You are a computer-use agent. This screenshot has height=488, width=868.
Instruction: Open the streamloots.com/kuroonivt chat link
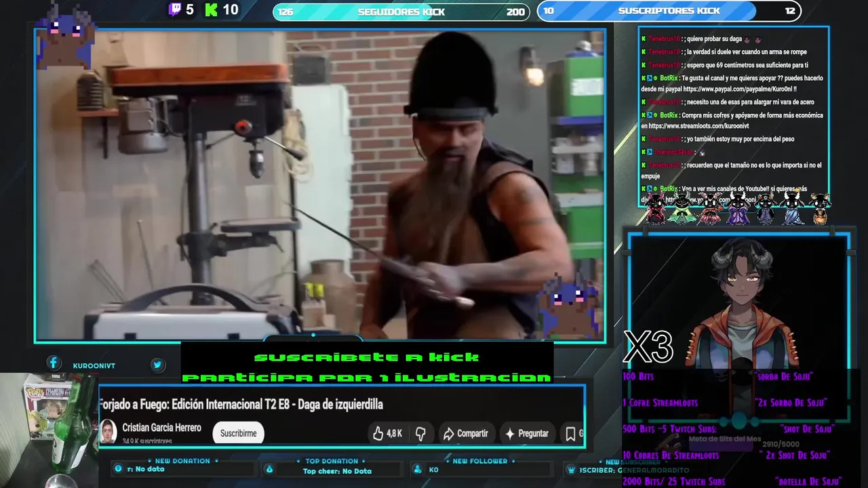coord(699,126)
